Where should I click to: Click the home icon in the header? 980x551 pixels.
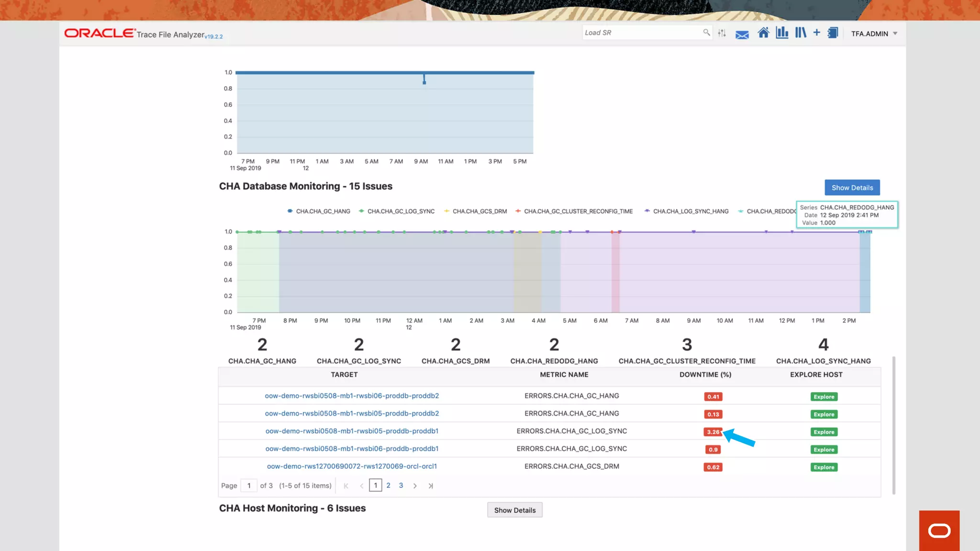pos(763,33)
